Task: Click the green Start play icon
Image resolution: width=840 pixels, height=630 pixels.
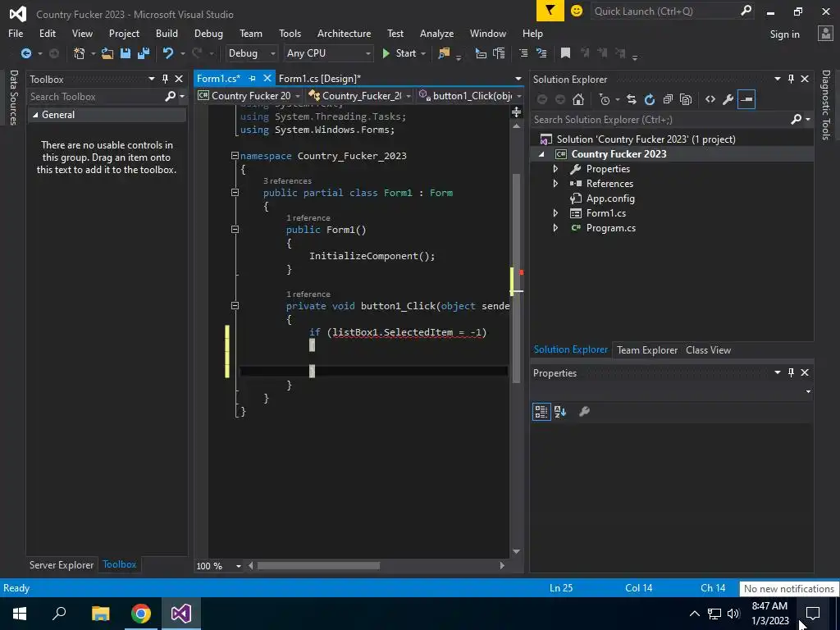Action: pos(386,53)
